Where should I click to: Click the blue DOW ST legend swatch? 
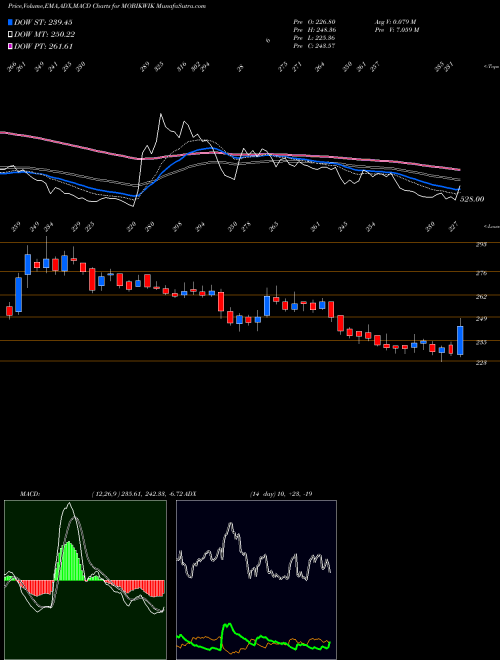pyautogui.click(x=11, y=22)
